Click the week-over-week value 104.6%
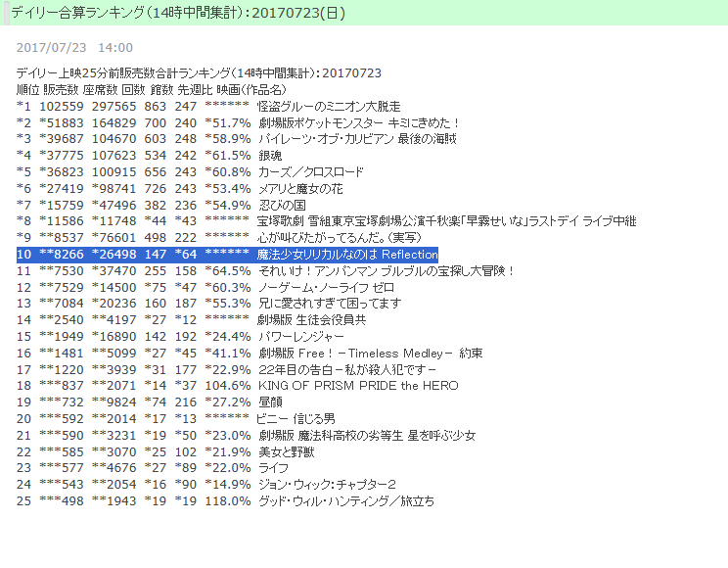The width and height of the screenshot is (728, 568). click(x=227, y=386)
